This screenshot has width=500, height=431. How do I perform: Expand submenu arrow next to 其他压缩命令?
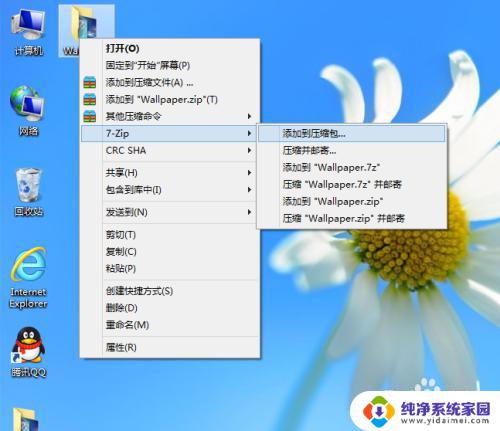coord(249,116)
